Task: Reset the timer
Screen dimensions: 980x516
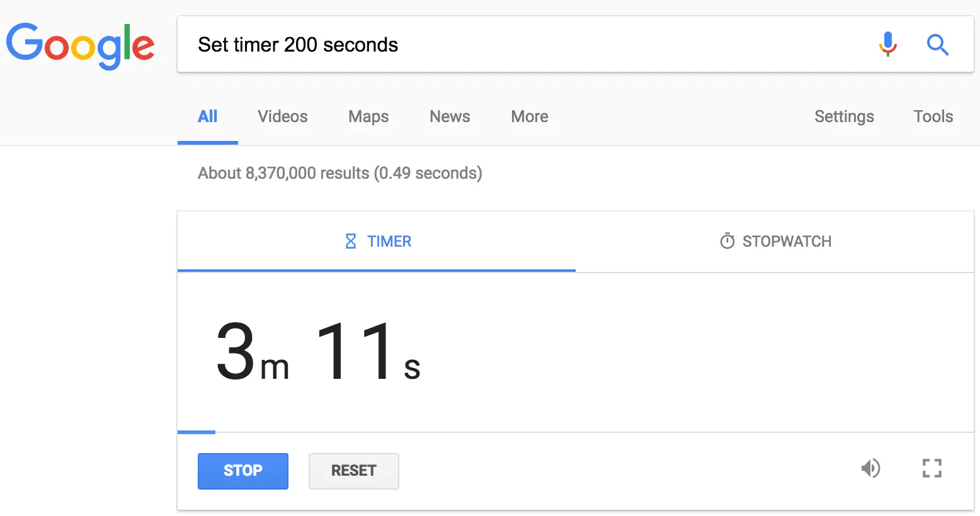Action: [x=353, y=471]
